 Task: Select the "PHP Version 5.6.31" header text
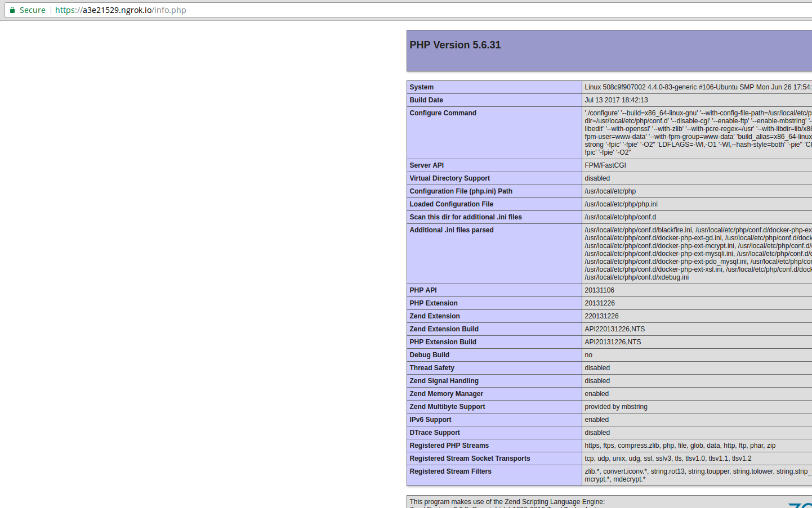(x=455, y=45)
